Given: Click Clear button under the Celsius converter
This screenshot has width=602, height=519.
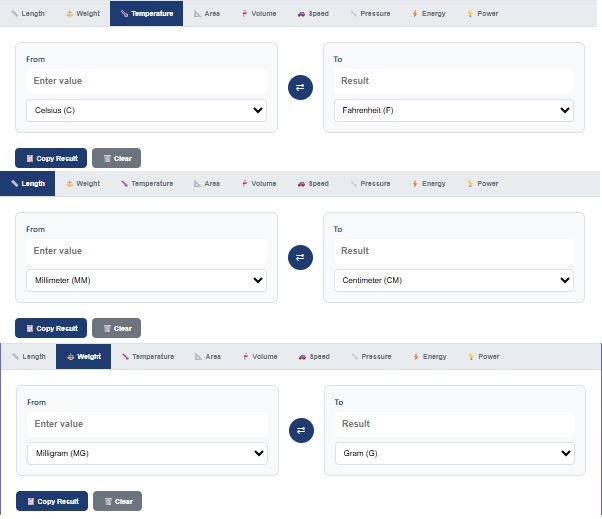Looking at the screenshot, I should pyautogui.click(x=116, y=158).
